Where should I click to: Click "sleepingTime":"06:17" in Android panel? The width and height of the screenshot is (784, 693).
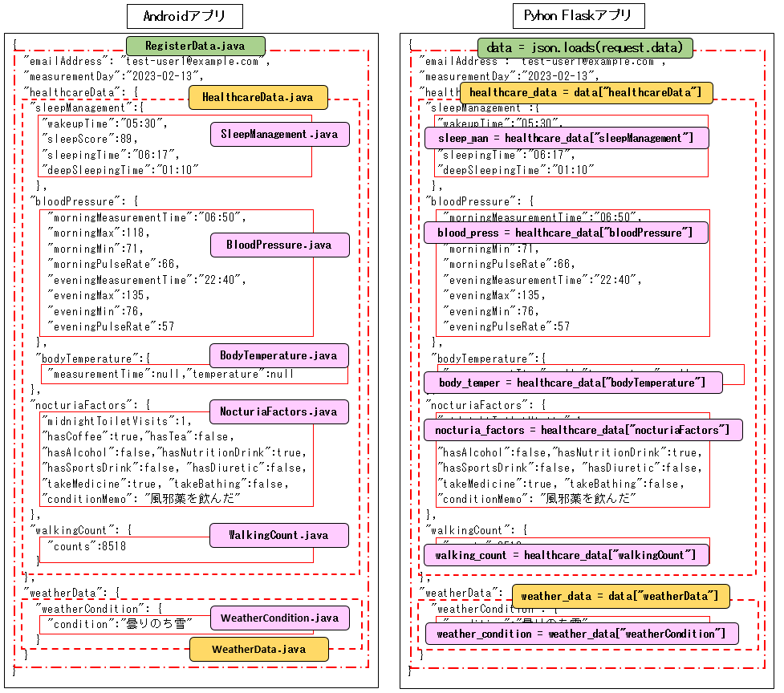pyautogui.click(x=111, y=155)
